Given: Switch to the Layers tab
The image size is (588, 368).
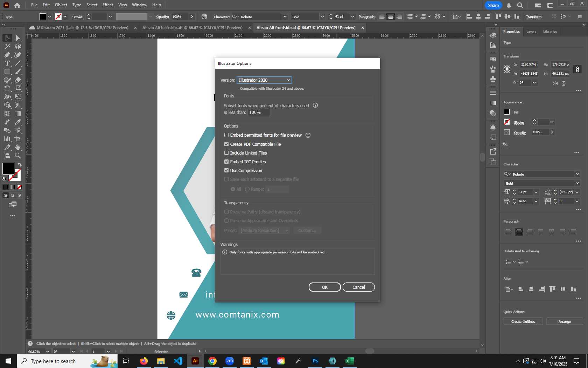Looking at the screenshot, I should [531, 32].
